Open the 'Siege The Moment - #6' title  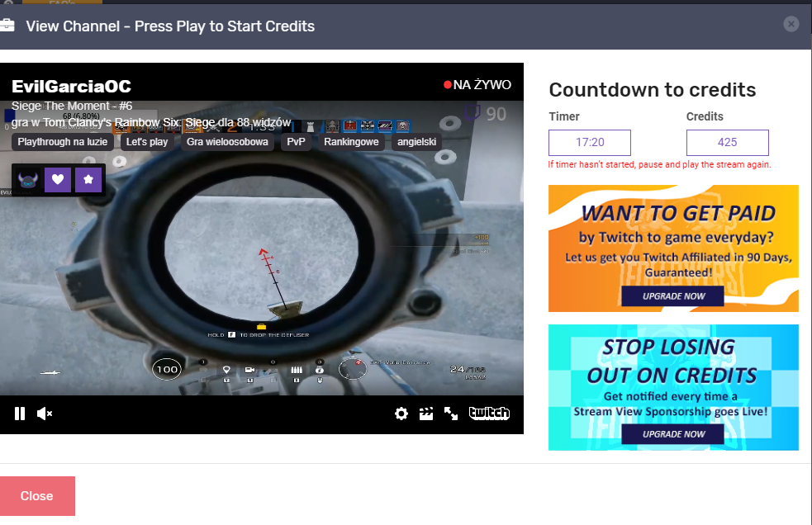72,106
